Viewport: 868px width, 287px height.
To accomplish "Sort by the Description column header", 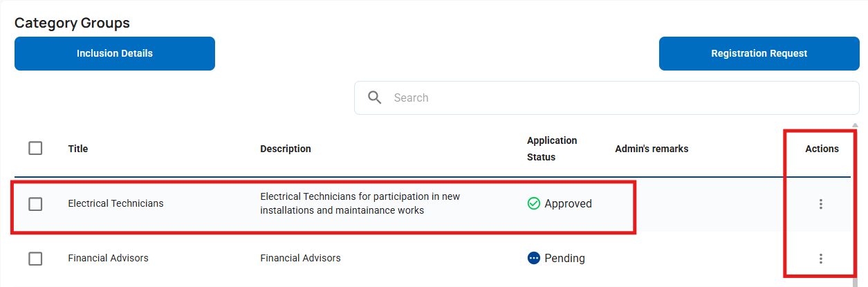I will coord(286,149).
